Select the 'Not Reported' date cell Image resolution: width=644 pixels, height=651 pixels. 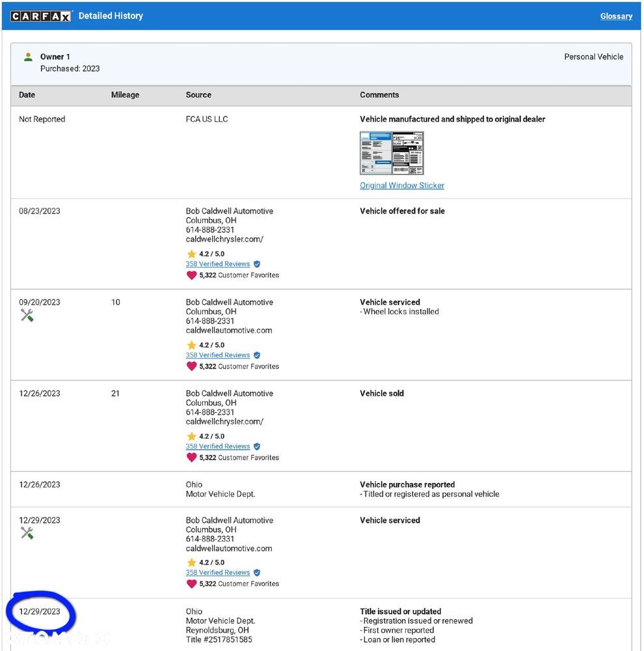(x=42, y=119)
